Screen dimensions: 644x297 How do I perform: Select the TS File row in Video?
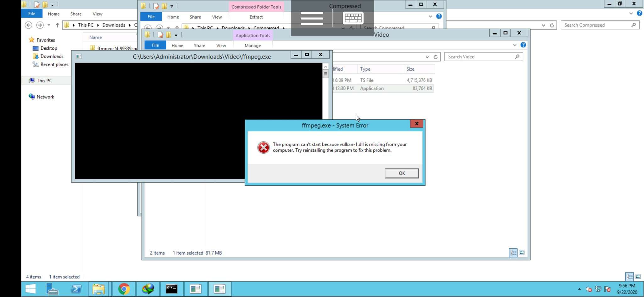[x=382, y=80]
